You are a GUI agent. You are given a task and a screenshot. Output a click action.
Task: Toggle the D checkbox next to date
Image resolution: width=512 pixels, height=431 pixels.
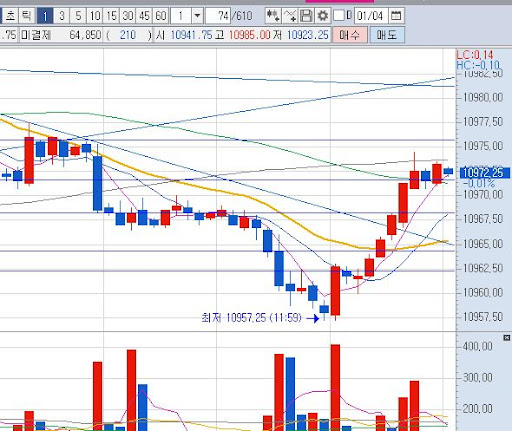tap(339, 15)
